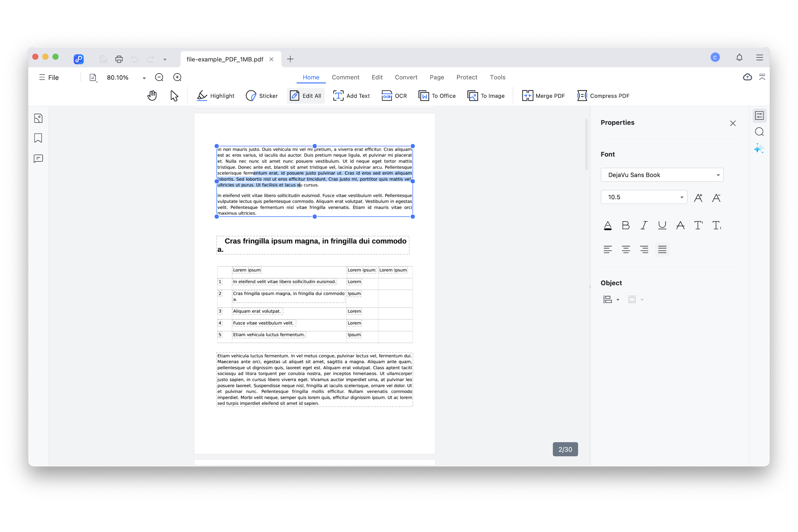This screenshot has width=798, height=532.
Task: Undo the last action
Action: pos(135,60)
